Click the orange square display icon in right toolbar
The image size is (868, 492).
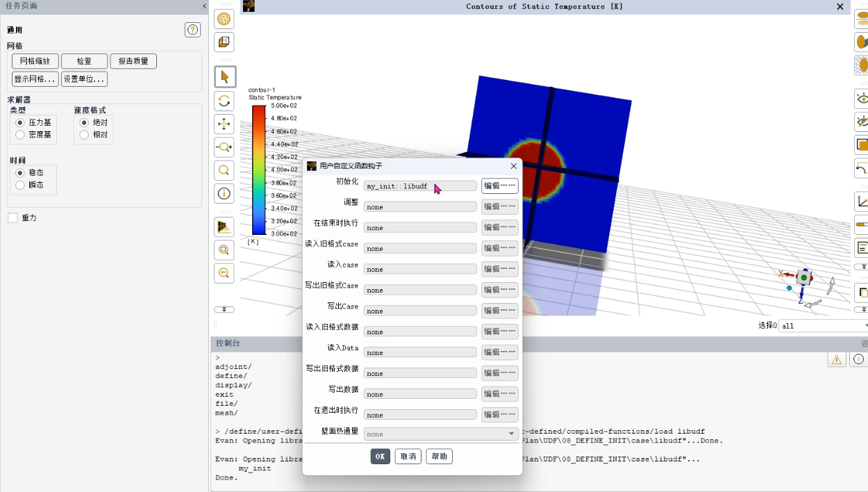tap(862, 145)
